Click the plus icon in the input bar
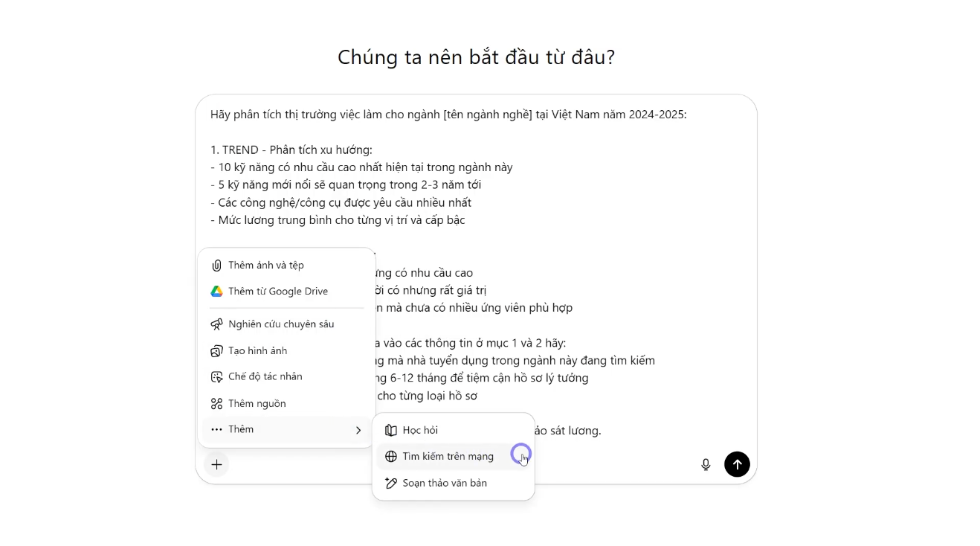Viewport: 980px width, 546px height. (x=216, y=463)
